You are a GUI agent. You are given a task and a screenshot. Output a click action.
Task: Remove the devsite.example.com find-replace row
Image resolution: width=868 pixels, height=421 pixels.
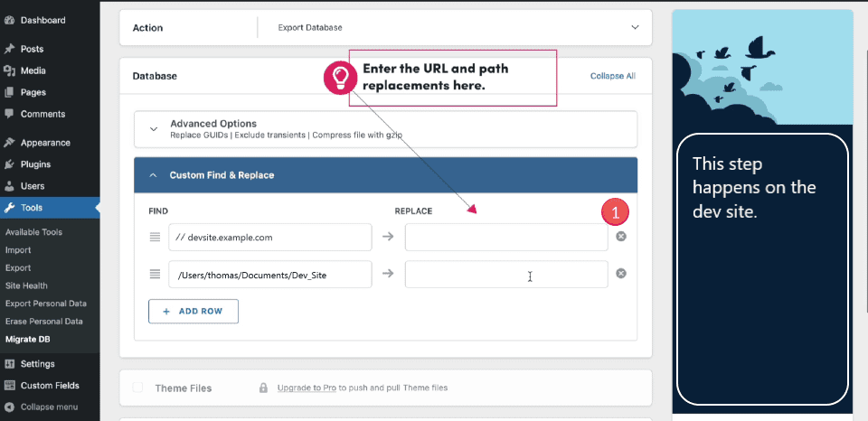(621, 237)
